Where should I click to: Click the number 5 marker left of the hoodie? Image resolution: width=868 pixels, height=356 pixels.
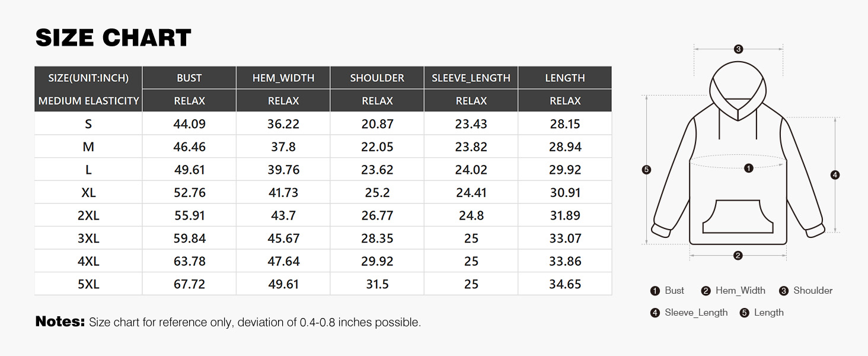pos(646,170)
